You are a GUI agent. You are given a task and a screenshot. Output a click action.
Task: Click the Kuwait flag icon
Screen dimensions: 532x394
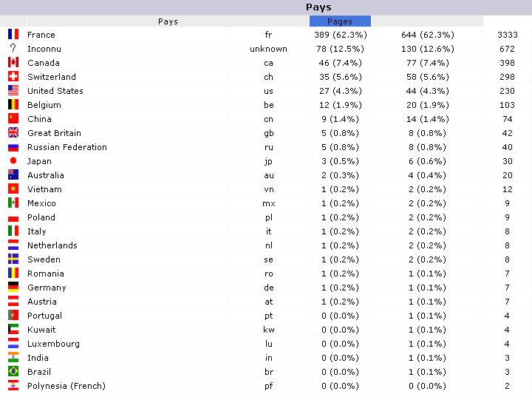click(13, 329)
